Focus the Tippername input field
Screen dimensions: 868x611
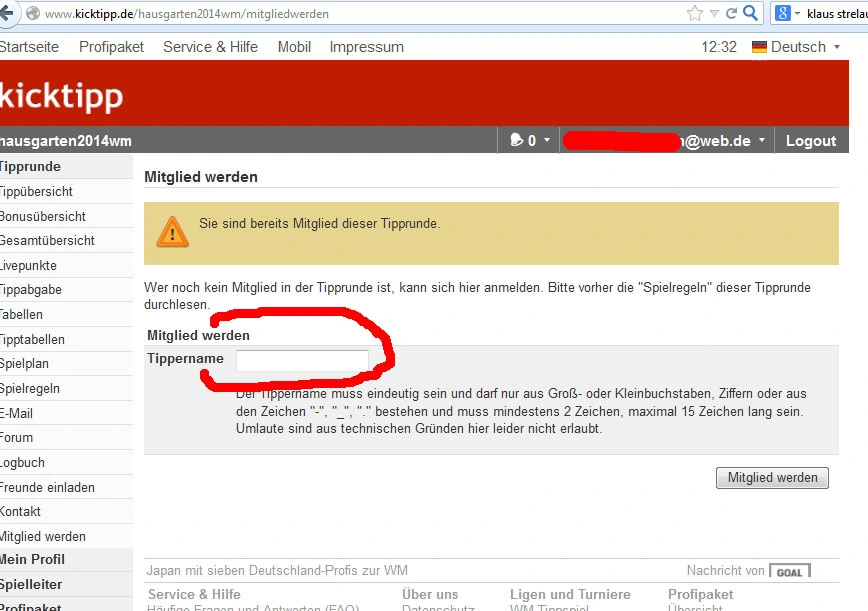click(302, 360)
